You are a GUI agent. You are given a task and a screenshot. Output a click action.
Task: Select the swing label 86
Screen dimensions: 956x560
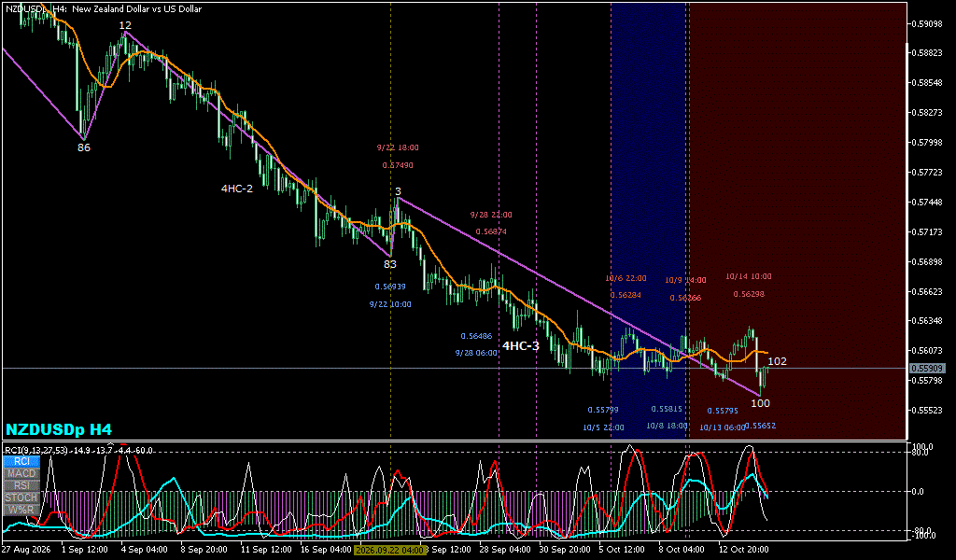84,147
